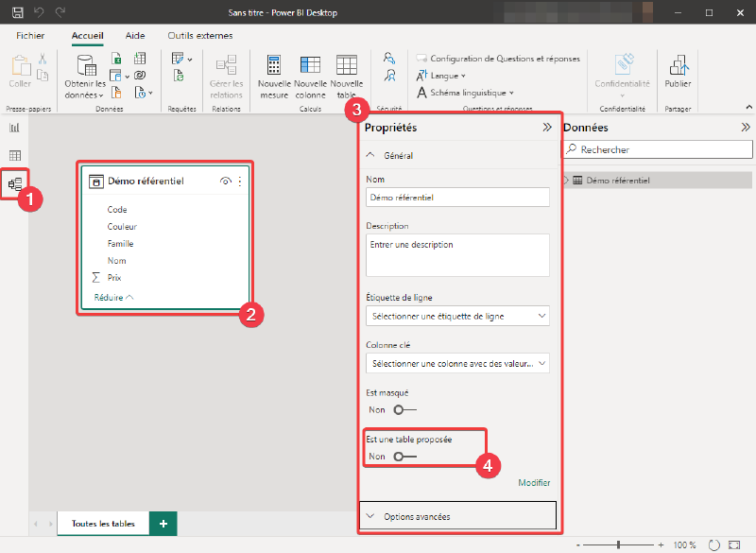Click Nouvelle mesure

[274, 78]
